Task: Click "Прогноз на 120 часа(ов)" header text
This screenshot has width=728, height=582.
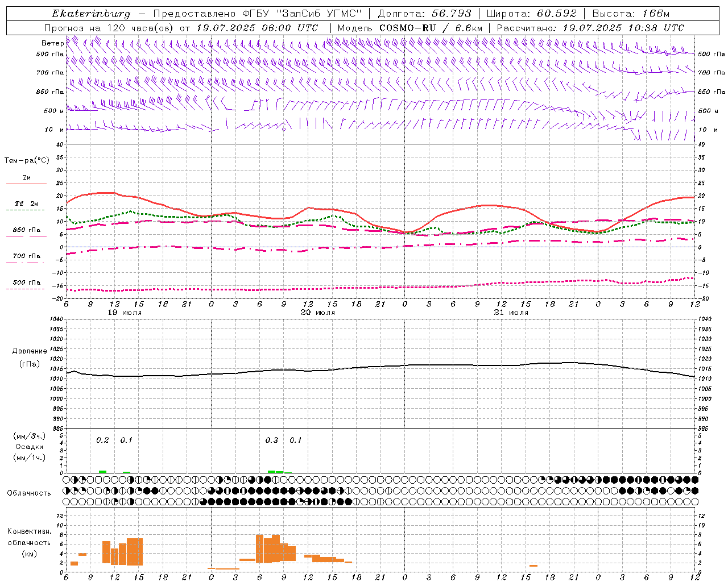Action: [x=109, y=28]
